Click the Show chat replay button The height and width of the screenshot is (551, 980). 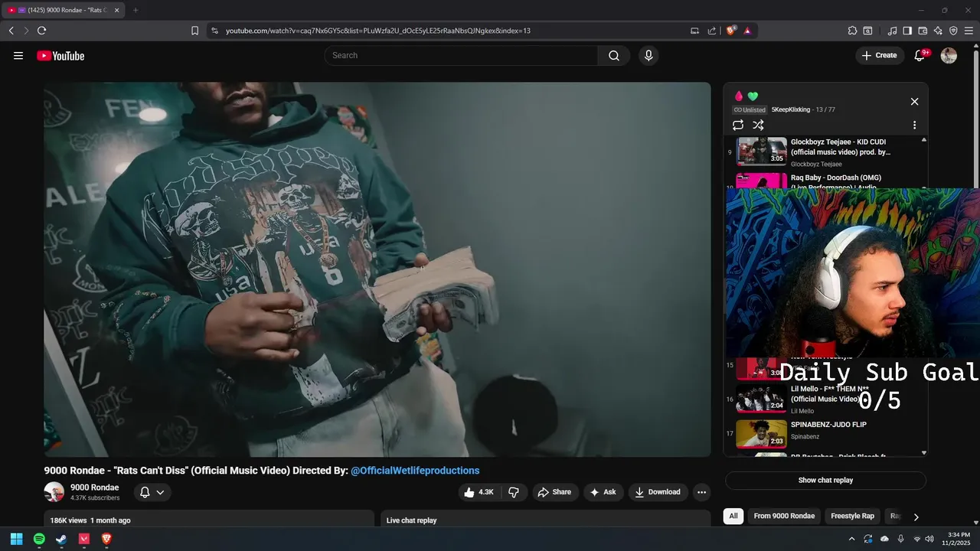(825, 481)
